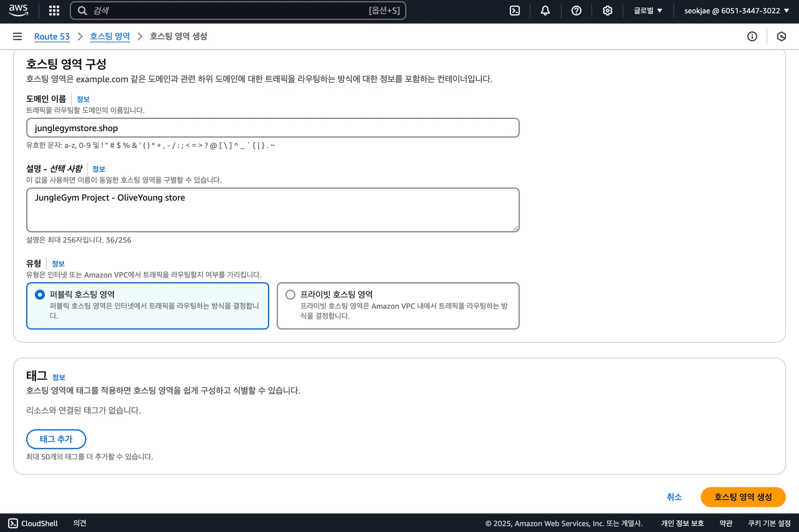This screenshot has height=532, width=799.
Task: Toggle the side navigation hamburger menu
Action: click(18, 36)
